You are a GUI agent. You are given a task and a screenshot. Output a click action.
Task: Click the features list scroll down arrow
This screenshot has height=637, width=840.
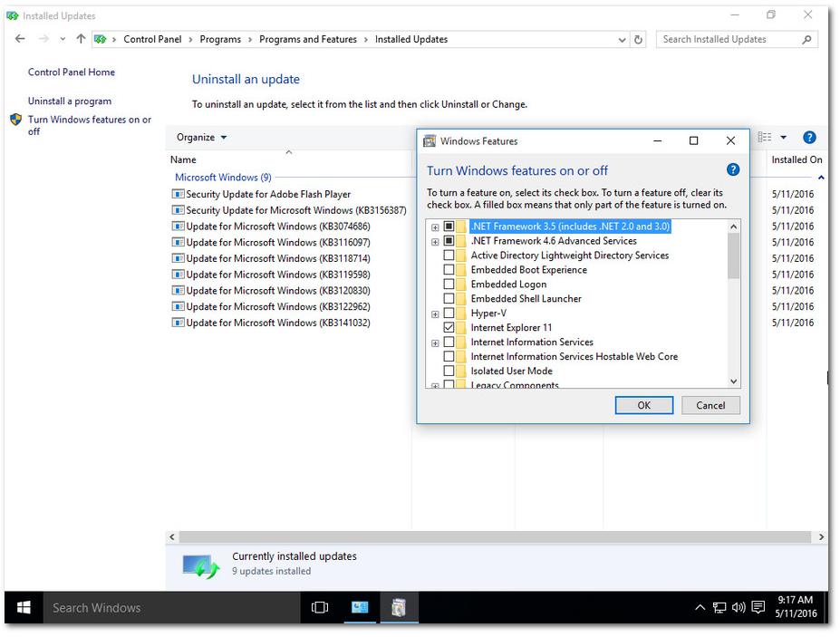(733, 381)
